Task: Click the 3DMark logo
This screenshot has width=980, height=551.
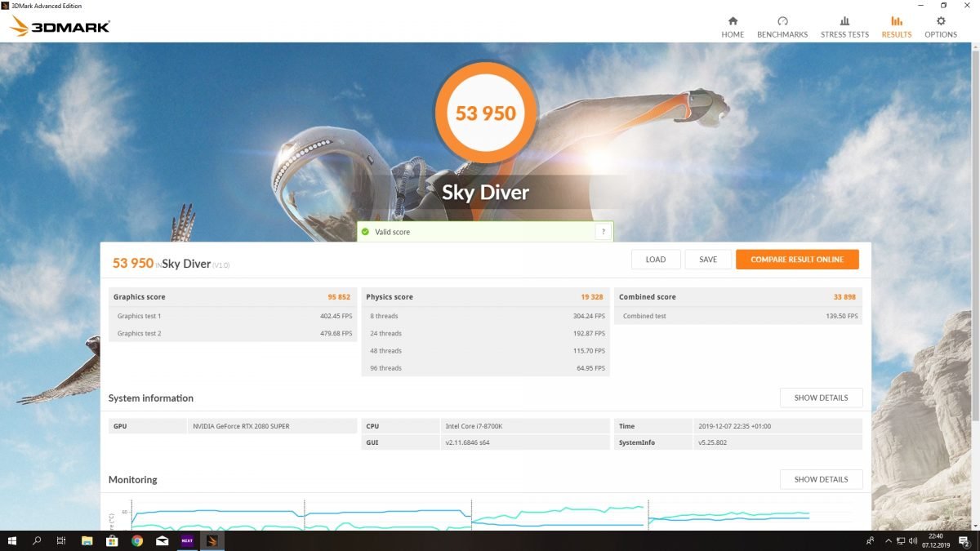Action: [x=60, y=26]
